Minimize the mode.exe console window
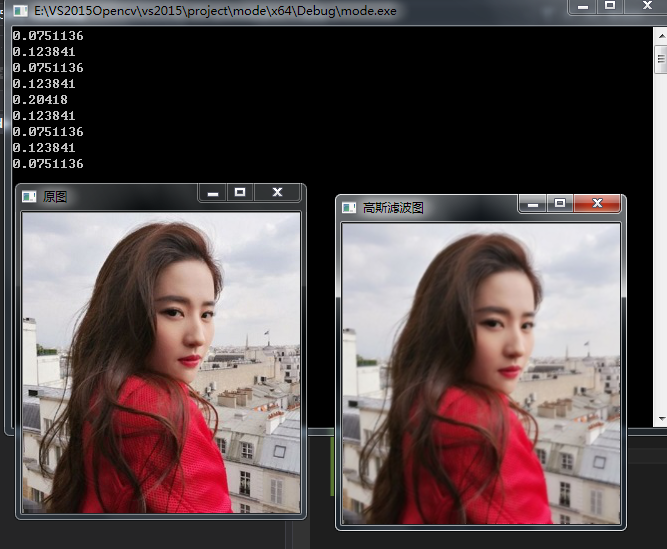The image size is (667, 549). pyautogui.click(x=583, y=6)
